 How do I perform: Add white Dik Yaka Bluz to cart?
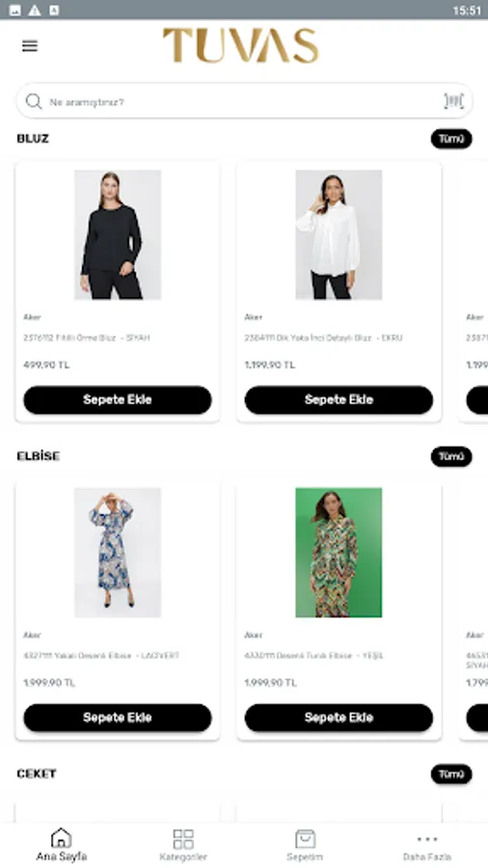click(339, 399)
